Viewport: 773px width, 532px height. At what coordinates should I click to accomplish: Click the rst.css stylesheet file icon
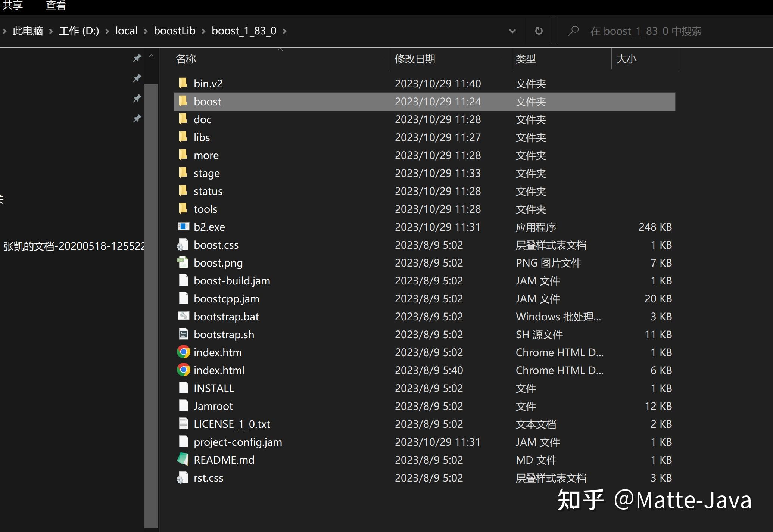coord(183,477)
